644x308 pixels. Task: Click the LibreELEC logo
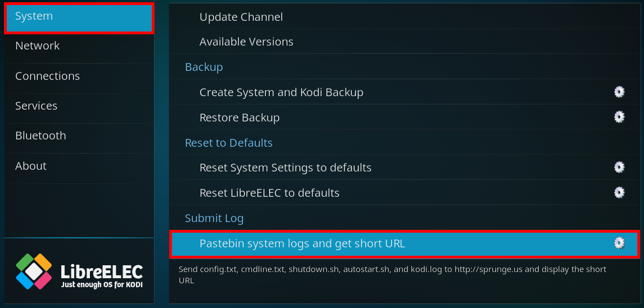79,271
